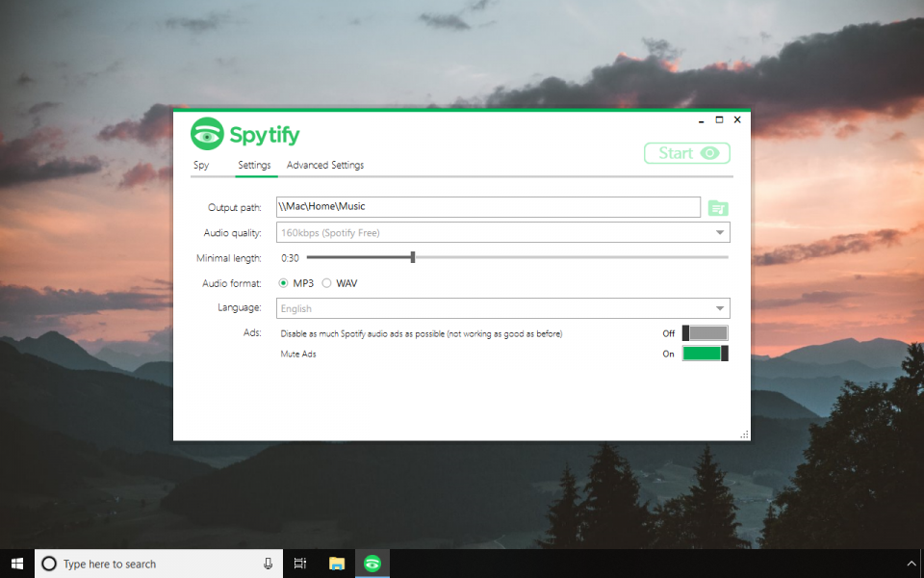Click the Windows search box
924x578 pixels.
(x=159, y=564)
